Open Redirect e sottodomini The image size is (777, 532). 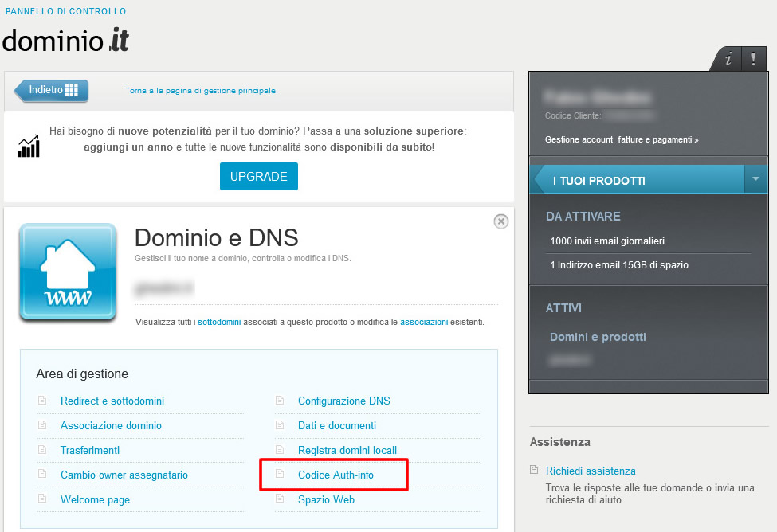tap(112, 401)
